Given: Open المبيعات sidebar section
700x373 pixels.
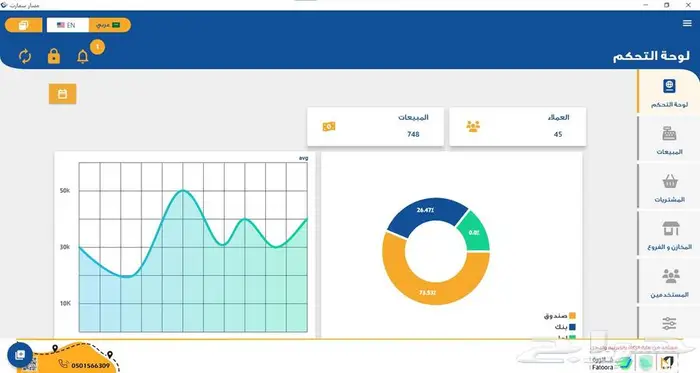Looking at the screenshot, I should pos(669,140).
